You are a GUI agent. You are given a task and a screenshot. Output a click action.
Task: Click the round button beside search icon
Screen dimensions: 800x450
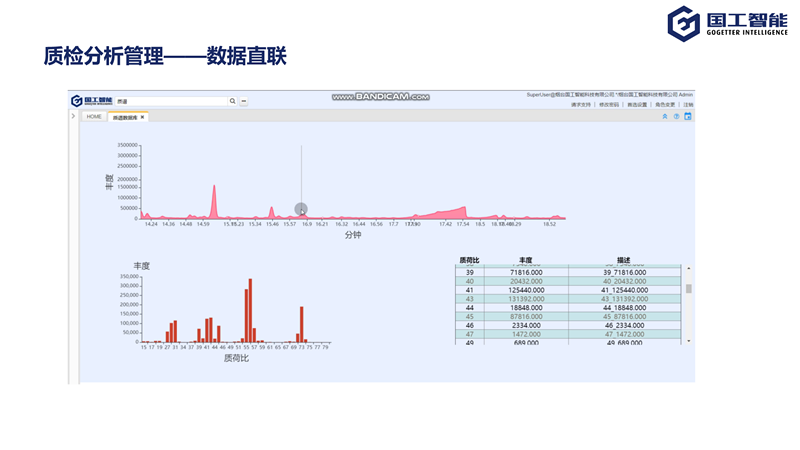click(243, 101)
